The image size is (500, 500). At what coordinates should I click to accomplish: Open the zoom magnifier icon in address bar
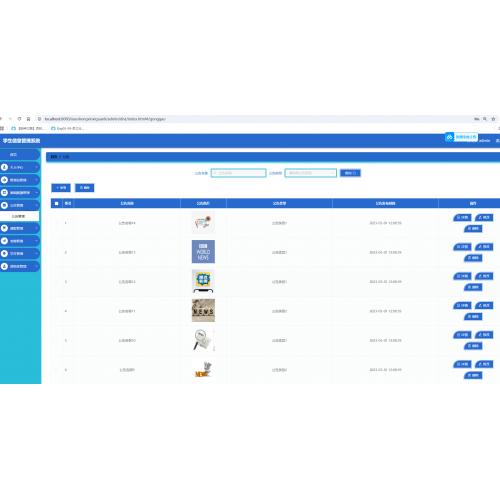click(x=485, y=119)
